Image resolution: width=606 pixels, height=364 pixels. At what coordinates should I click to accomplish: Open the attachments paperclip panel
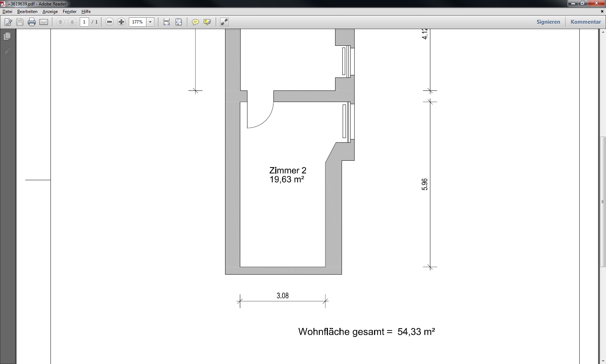tap(7, 52)
